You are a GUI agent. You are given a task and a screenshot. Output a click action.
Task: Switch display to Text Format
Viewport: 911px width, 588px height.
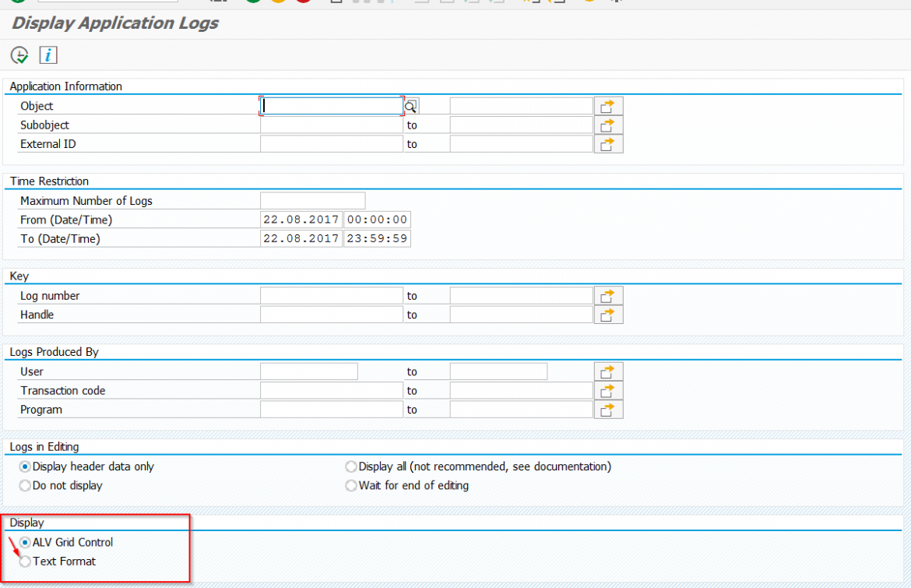24,561
